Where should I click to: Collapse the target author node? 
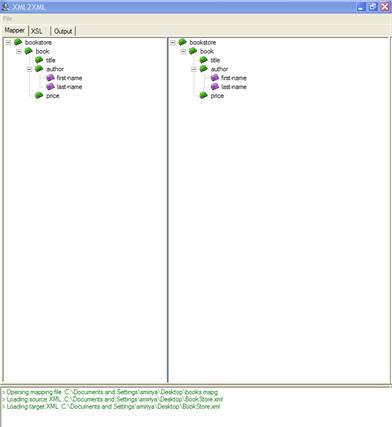(194, 69)
